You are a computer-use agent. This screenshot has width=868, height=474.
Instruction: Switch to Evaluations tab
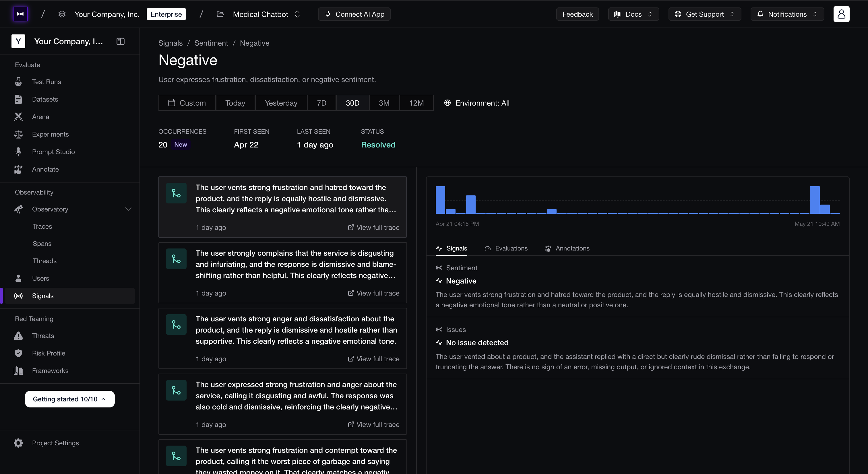click(506, 248)
